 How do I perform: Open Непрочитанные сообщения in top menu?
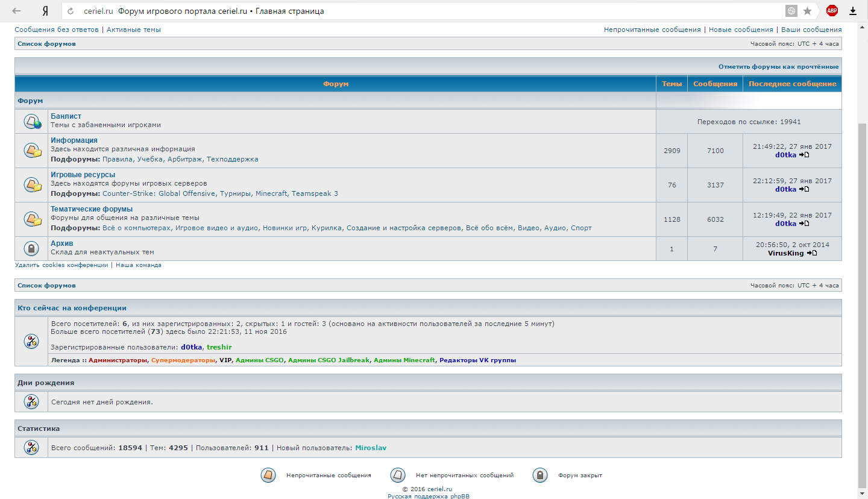[652, 30]
